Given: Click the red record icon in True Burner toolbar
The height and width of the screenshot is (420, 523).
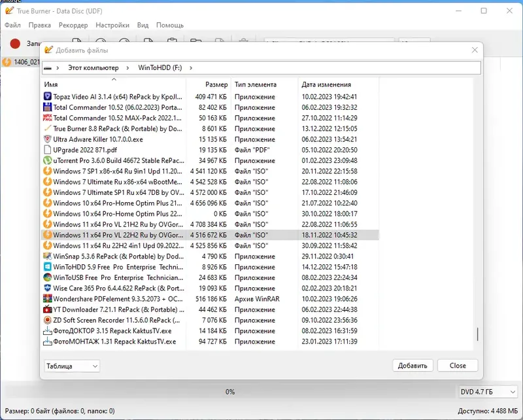Looking at the screenshot, I should click(x=15, y=44).
